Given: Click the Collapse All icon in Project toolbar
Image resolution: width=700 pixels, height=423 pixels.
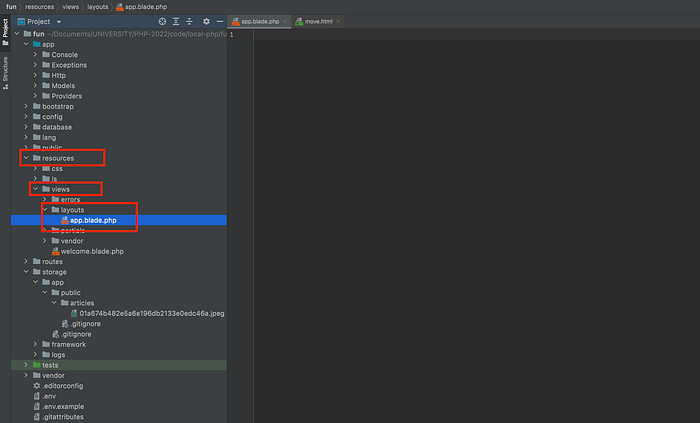Looking at the screenshot, I should point(189,21).
